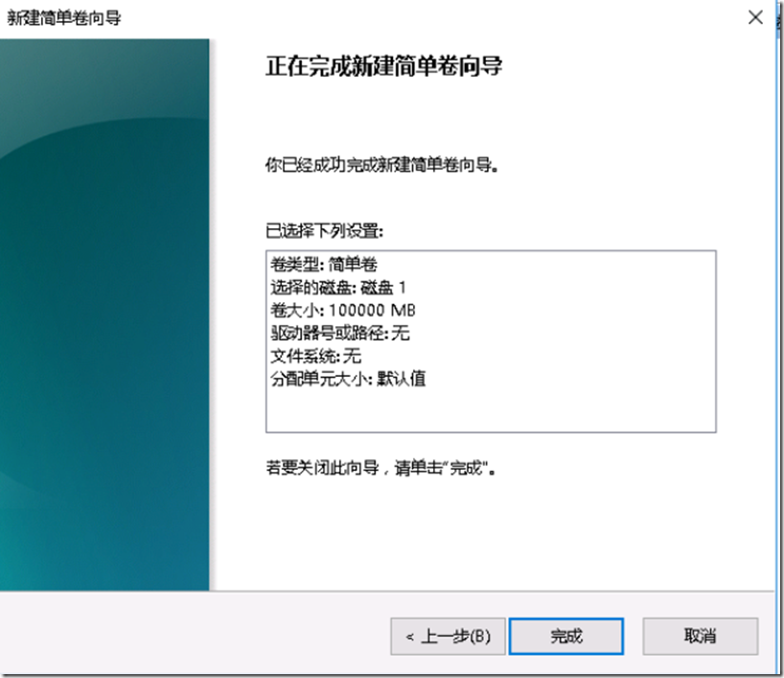The width and height of the screenshot is (784, 678).
Task: Select the 选择的磁盘: 磁盘 1 line
Action: (338, 287)
